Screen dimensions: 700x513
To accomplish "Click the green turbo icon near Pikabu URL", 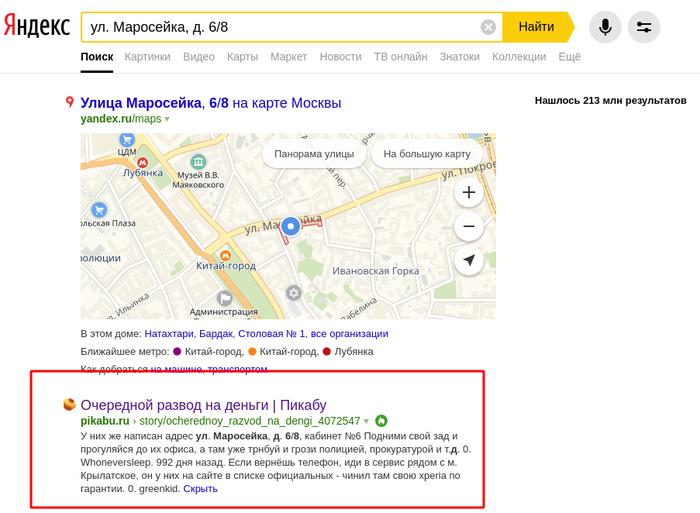I will click(381, 421).
